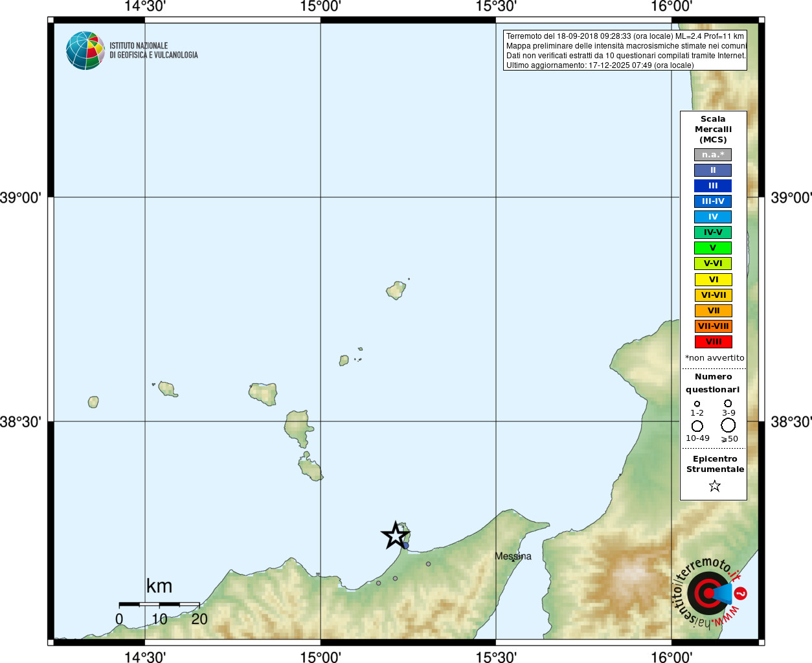Viewport: 812px width, 663px height.
Task: Select the grey n.a.* legend swatch
Action: [x=713, y=155]
